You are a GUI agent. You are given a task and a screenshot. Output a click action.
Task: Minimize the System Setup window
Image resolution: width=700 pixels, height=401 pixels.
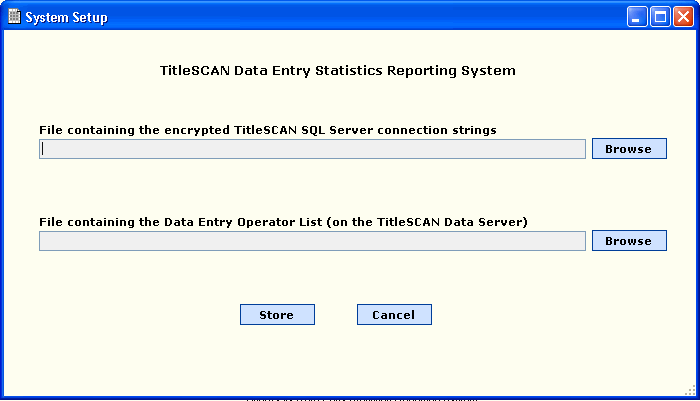[637, 17]
